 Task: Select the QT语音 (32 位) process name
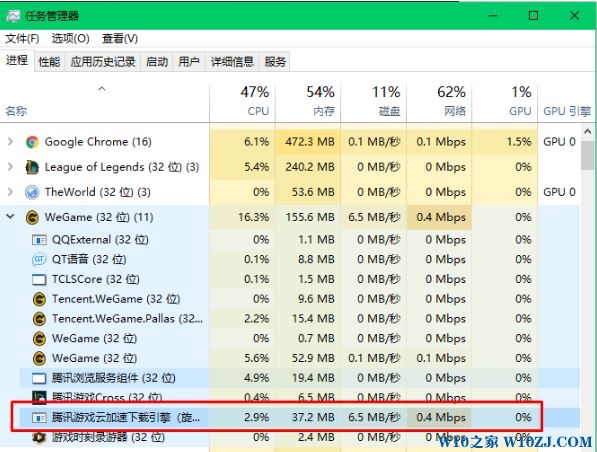(89, 260)
